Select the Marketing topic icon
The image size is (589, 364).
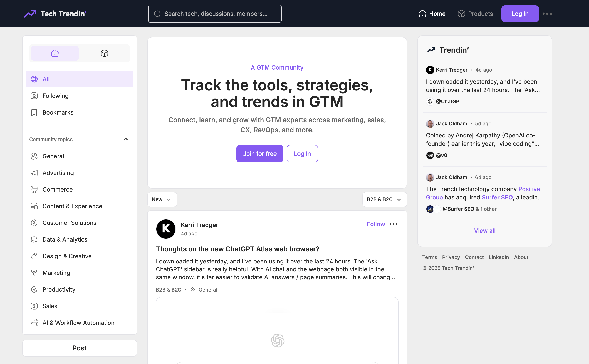coord(34,273)
